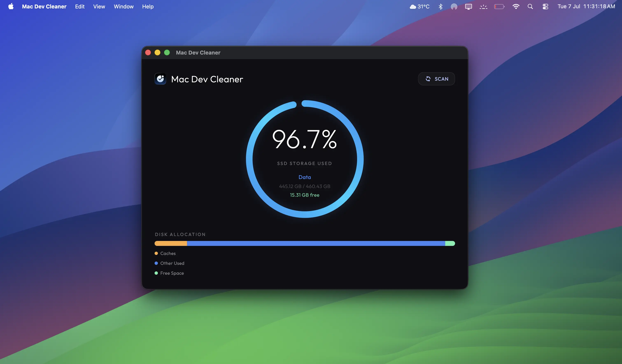
Task: Click the Mac Dev Cleaner app logo icon
Action: coord(160,79)
